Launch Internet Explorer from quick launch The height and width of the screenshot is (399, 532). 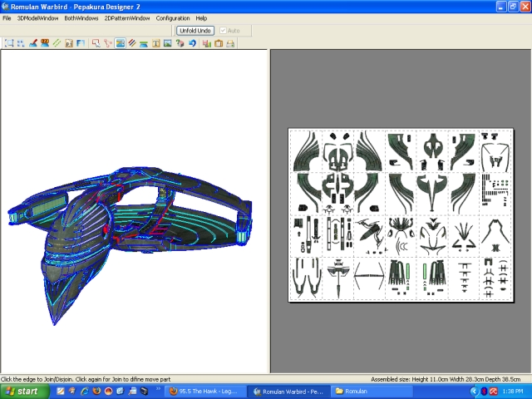tap(84, 392)
